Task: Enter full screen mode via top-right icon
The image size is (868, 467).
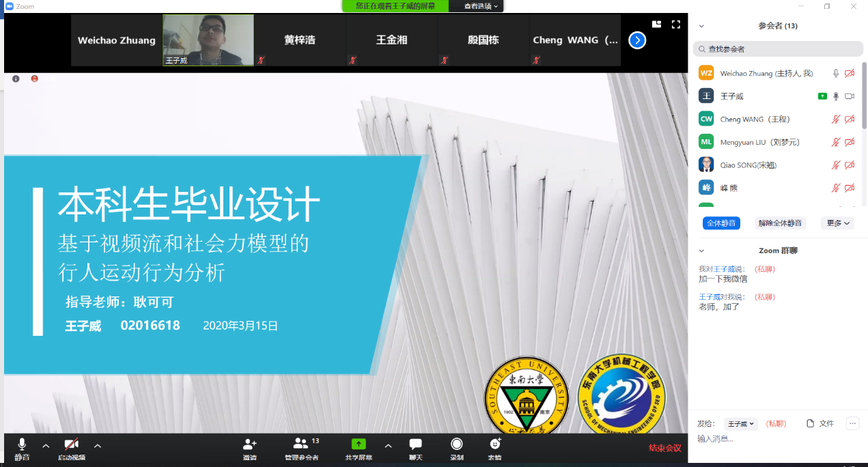Action: (x=675, y=25)
